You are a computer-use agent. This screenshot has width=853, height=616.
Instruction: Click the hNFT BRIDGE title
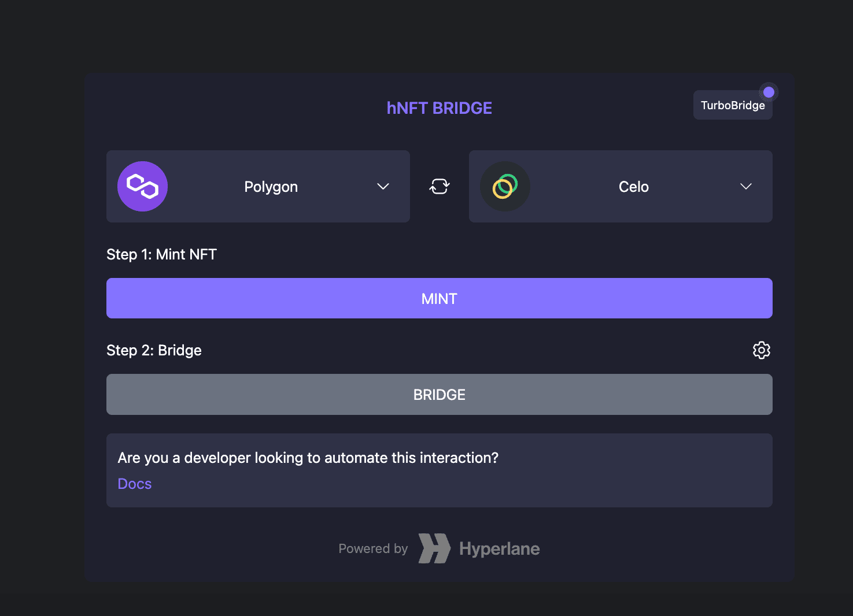click(x=439, y=108)
